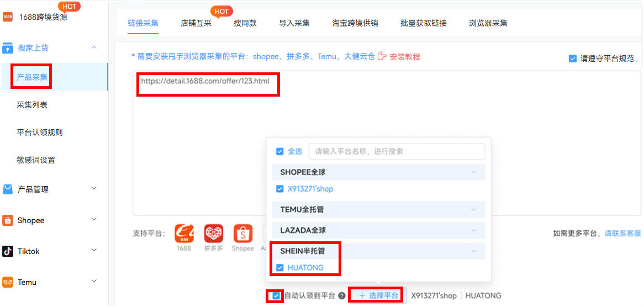
Task: Uncheck the X913271'shop checkbox
Action: tap(279, 189)
